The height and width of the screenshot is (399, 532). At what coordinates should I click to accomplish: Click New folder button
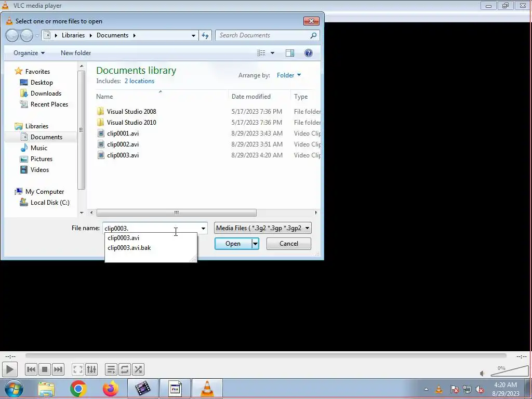tap(76, 53)
